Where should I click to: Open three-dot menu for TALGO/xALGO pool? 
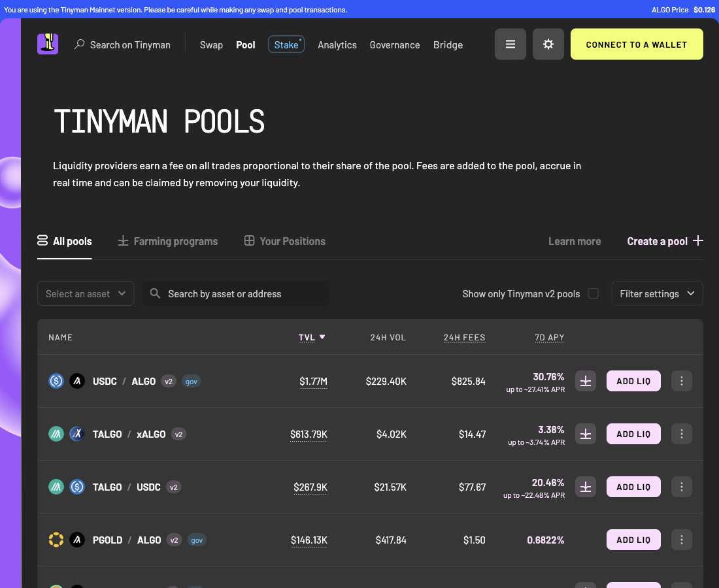point(681,434)
